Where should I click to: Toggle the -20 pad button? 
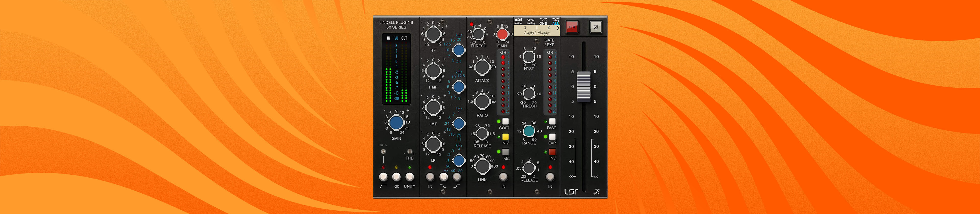[396, 177]
